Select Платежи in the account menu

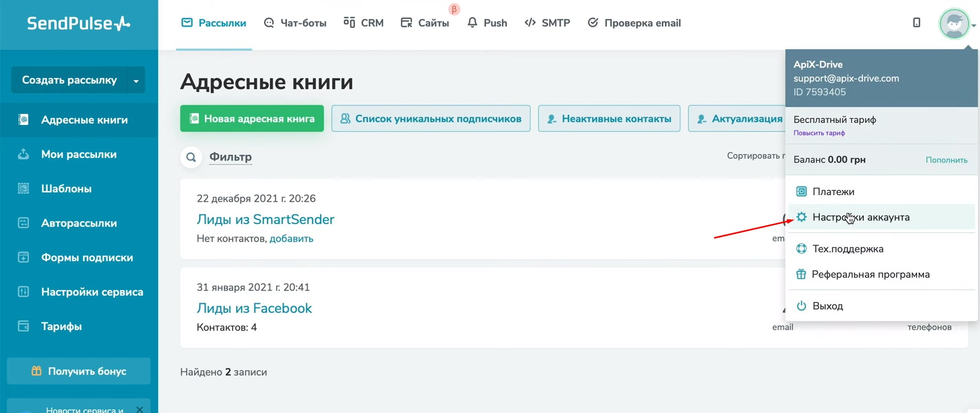tap(833, 192)
